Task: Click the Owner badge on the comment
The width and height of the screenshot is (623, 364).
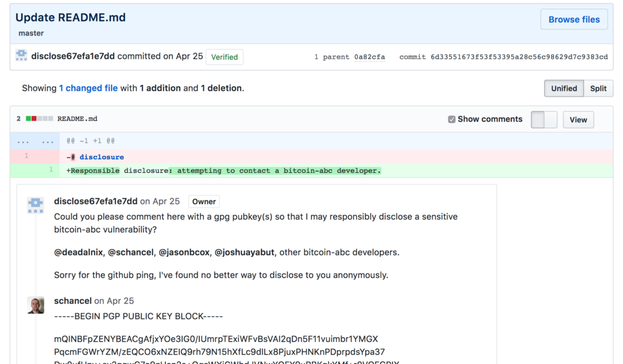Action: (x=204, y=202)
